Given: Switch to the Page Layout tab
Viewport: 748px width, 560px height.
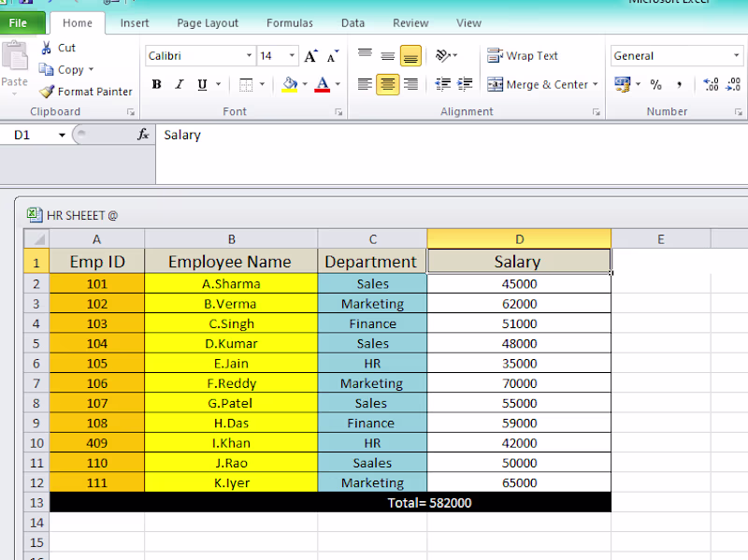Looking at the screenshot, I should click(x=208, y=22).
